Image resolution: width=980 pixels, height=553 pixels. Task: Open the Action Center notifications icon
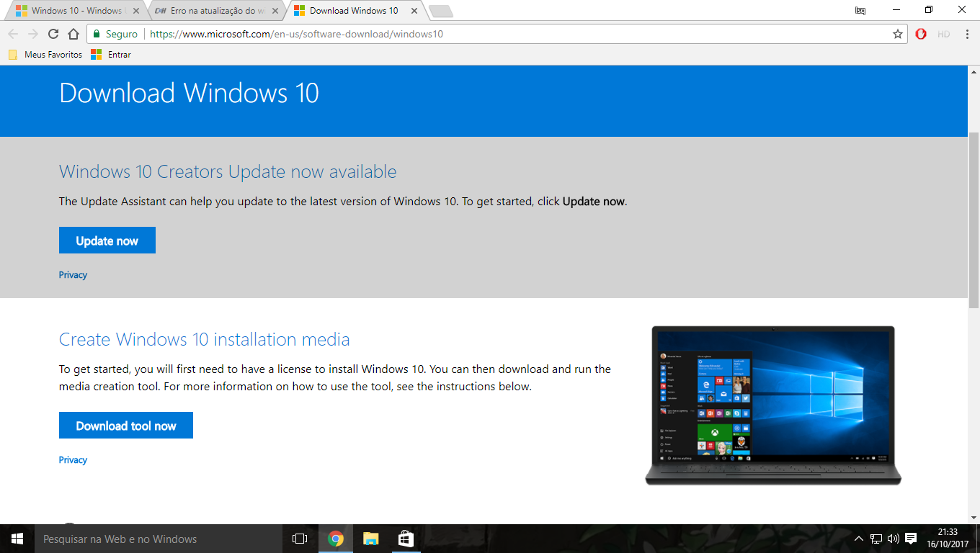tap(911, 539)
